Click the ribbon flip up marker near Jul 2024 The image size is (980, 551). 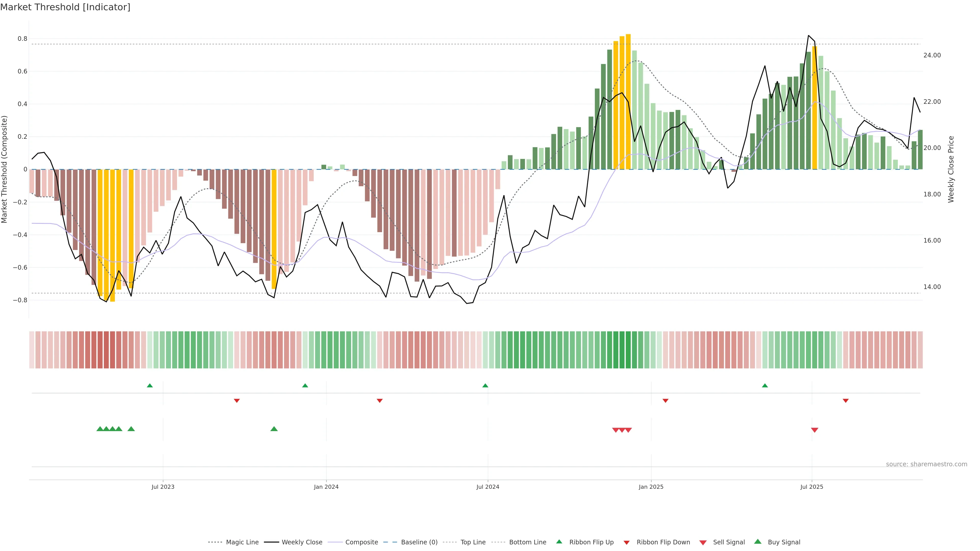tap(485, 386)
